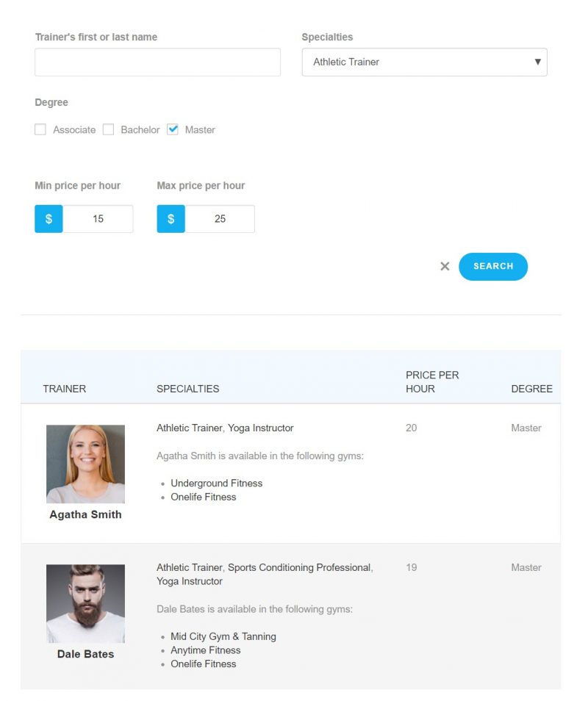The width and height of the screenshot is (588, 701).
Task: Click the dollar icon beside min price
Action: click(49, 219)
